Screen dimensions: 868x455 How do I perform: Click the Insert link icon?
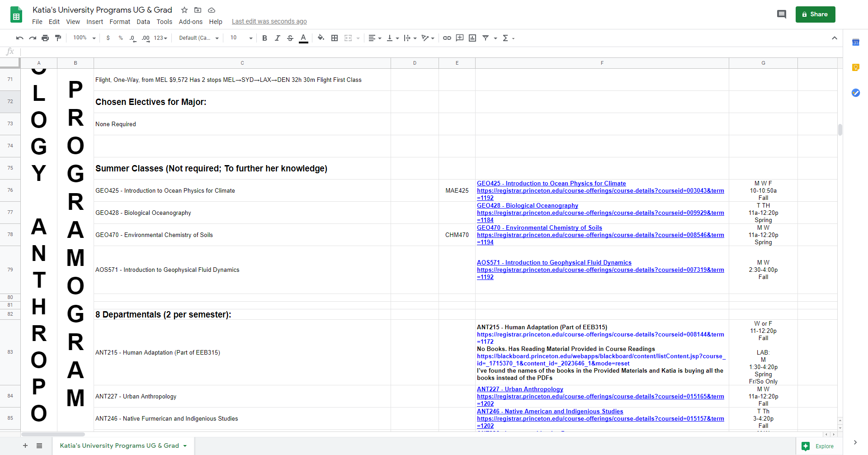(447, 38)
